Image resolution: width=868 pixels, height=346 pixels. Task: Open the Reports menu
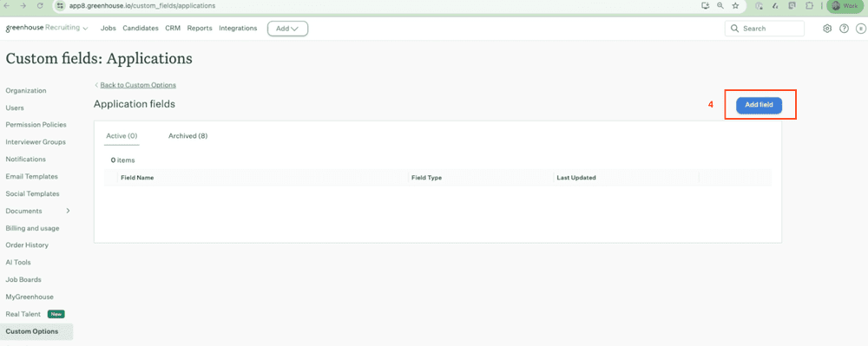click(x=200, y=29)
